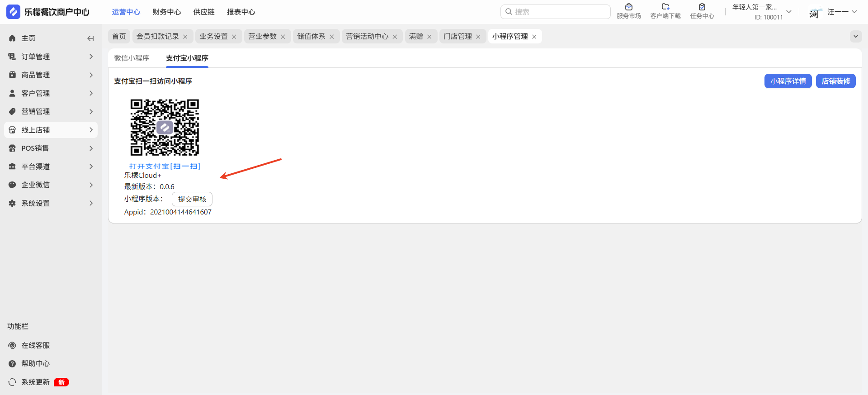Switch to 运营中心 top menu
868x395 pixels.
126,12
